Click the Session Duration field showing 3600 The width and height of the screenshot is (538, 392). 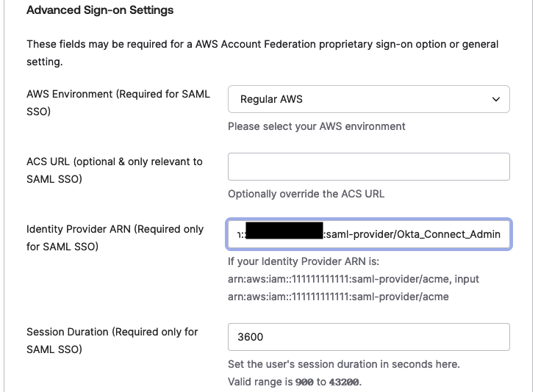368,337
